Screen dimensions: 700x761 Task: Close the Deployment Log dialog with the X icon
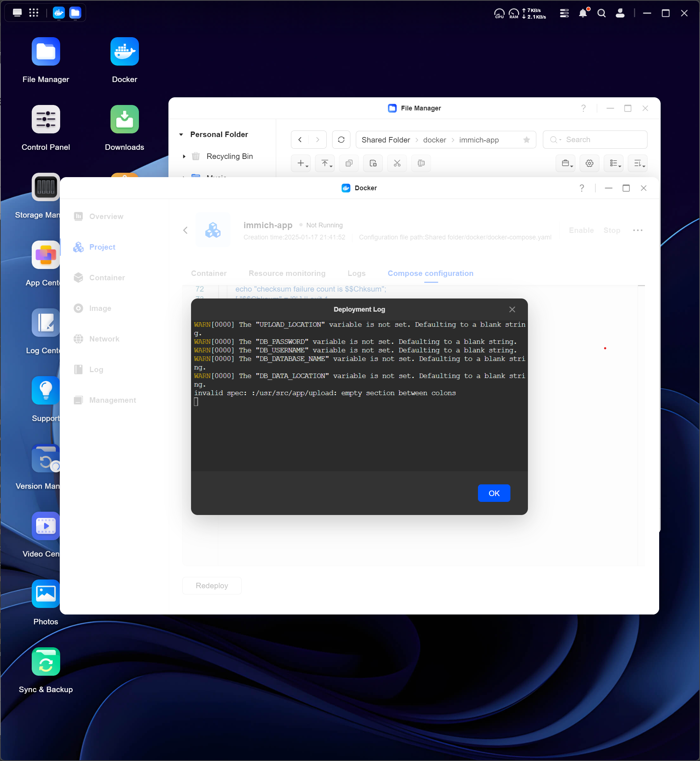click(x=512, y=309)
